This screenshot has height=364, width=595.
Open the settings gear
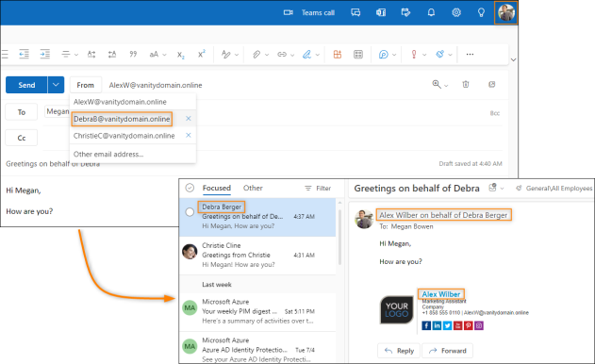pyautogui.click(x=456, y=12)
